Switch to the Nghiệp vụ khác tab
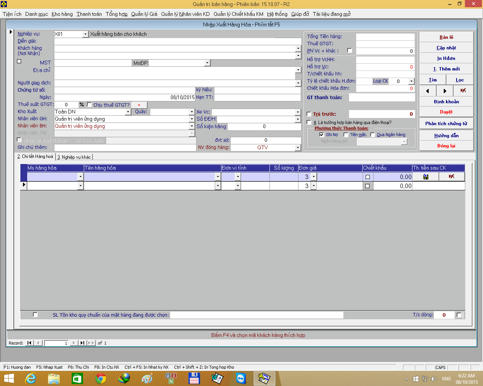This screenshot has height=386, width=483. 75,157
